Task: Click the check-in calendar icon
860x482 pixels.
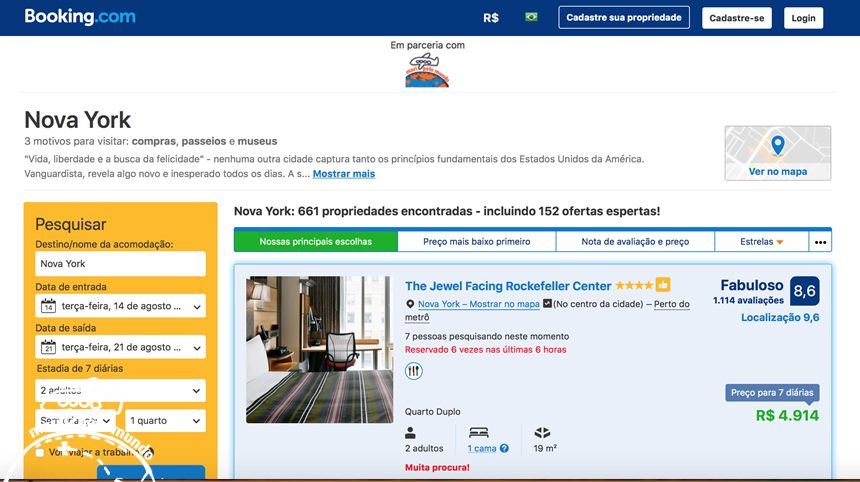Action: pyautogui.click(x=48, y=306)
